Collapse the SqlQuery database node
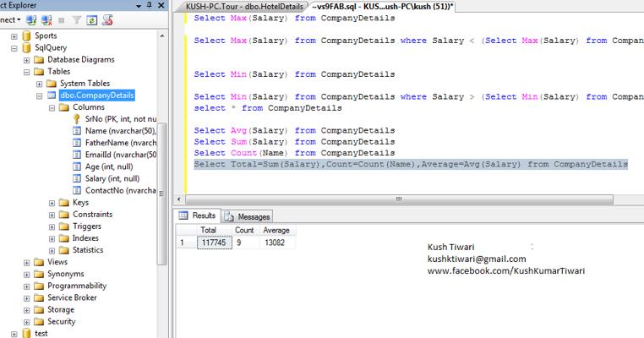Viewport: 644px width, 338px height. click(14, 48)
